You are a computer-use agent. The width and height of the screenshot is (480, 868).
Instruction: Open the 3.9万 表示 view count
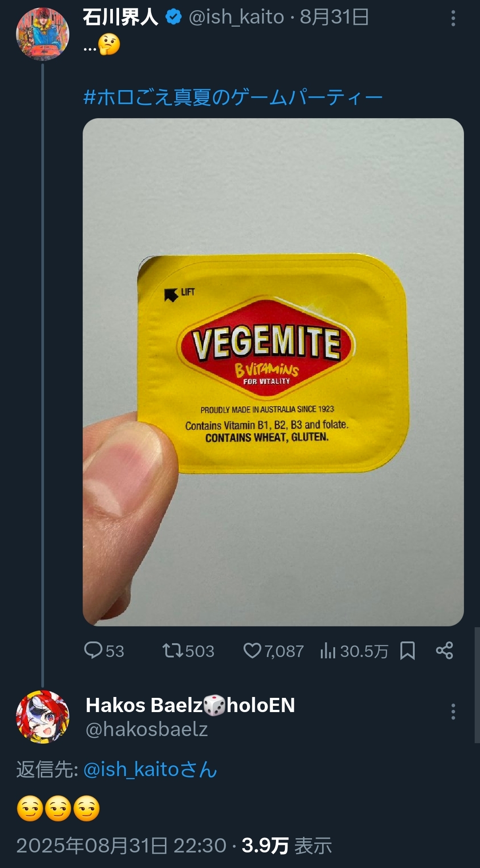(x=287, y=845)
